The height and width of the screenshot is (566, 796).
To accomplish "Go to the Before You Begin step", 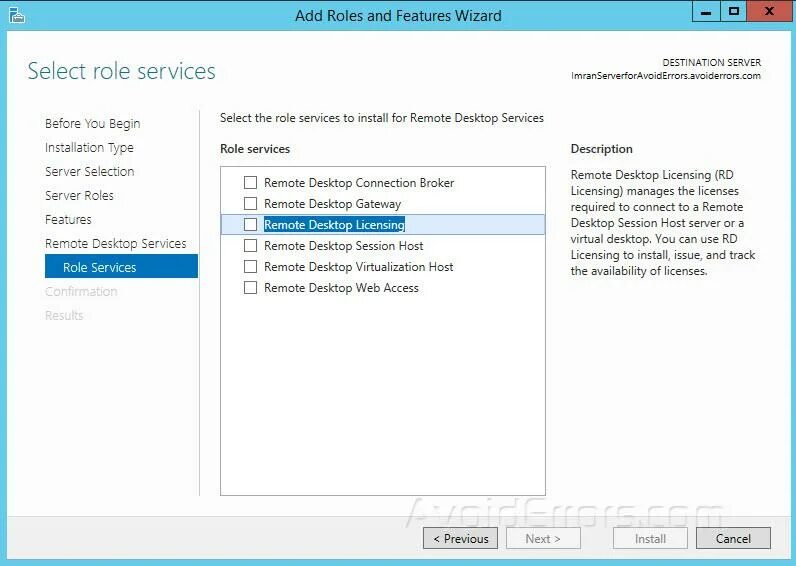I will pos(92,123).
